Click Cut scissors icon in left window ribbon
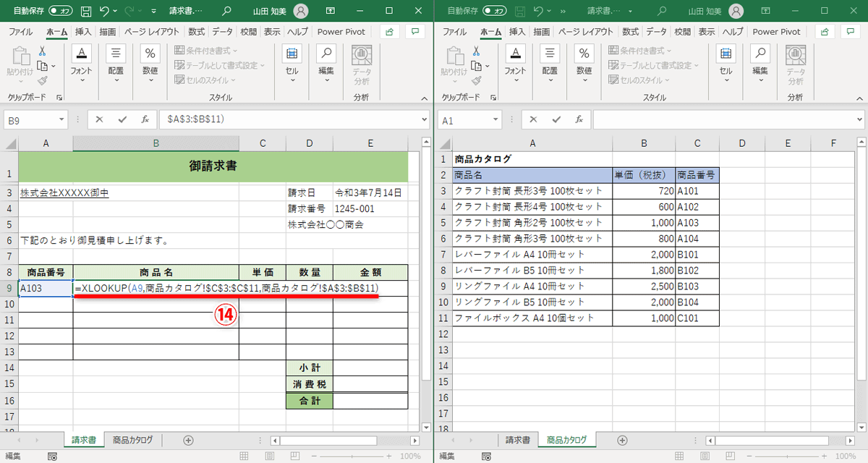 pyautogui.click(x=42, y=51)
